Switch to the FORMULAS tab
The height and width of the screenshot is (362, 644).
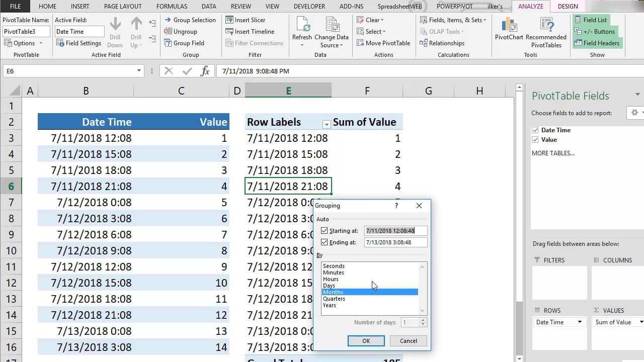pos(172,7)
